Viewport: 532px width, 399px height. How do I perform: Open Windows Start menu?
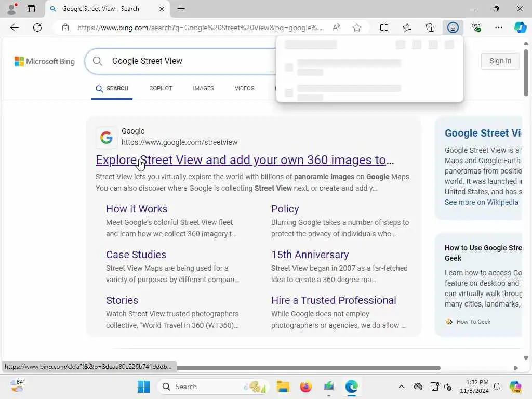click(x=143, y=387)
